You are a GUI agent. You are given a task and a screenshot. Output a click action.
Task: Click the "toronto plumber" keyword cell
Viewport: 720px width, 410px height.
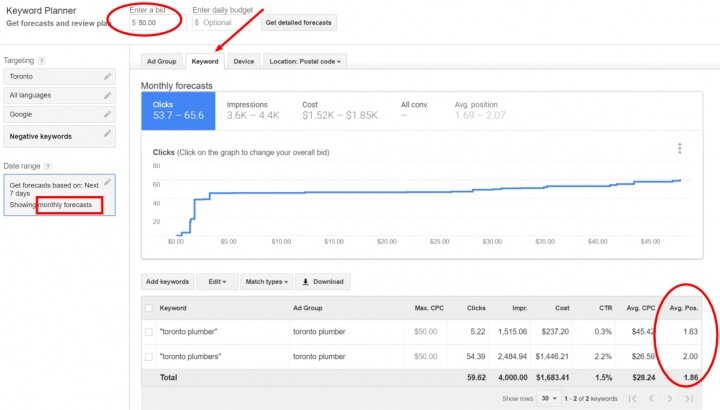pos(188,331)
